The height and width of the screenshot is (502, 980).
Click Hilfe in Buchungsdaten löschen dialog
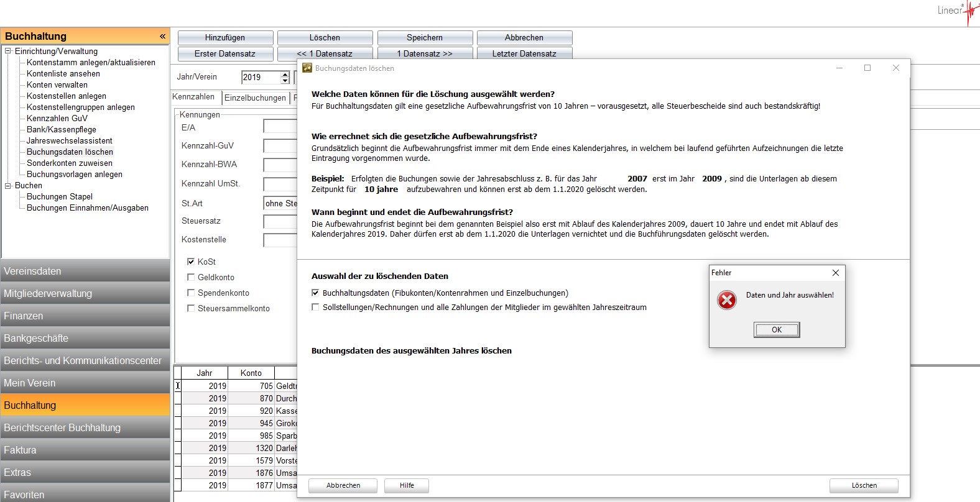(x=407, y=485)
